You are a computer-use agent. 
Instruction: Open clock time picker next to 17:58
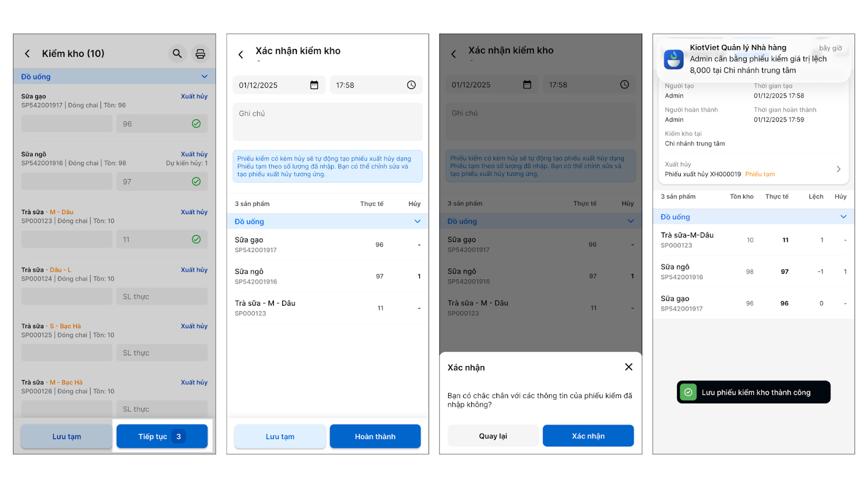tap(411, 85)
